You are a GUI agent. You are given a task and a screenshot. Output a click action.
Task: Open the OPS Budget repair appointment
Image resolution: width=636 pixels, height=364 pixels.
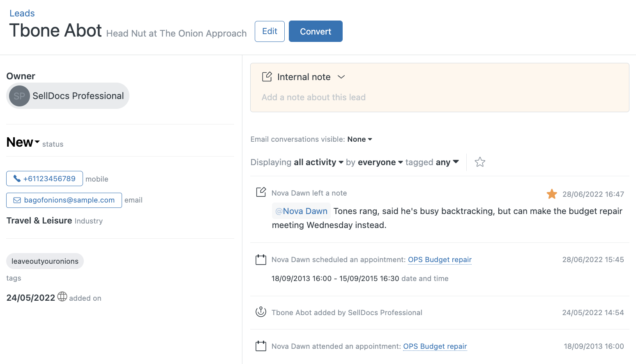coord(440,260)
